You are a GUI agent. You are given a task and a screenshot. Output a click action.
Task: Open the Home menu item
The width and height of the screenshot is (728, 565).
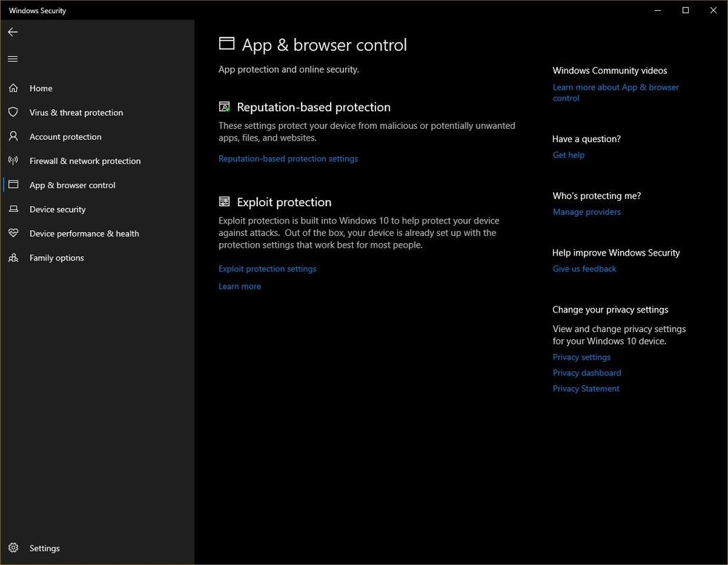coord(97,88)
